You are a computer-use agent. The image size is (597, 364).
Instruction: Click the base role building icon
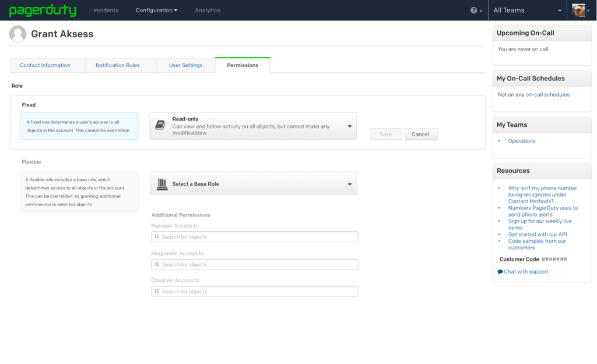click(x=162, y=183)
